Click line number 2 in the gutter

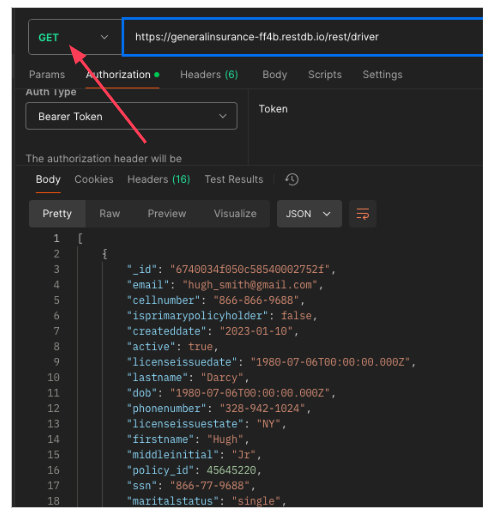point(56,254)
